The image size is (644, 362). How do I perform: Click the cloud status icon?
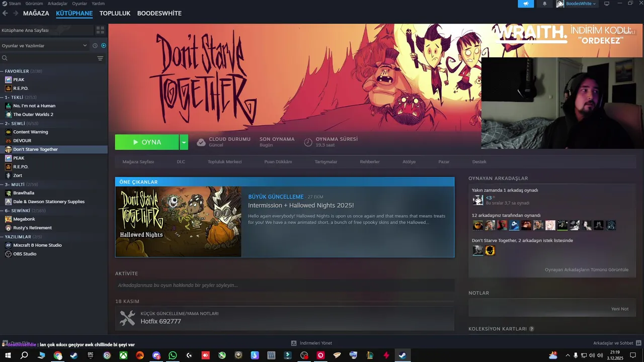201,142
